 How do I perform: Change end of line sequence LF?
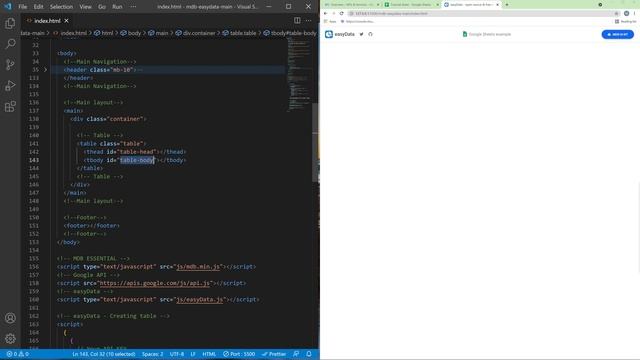[x=193, y=354]
